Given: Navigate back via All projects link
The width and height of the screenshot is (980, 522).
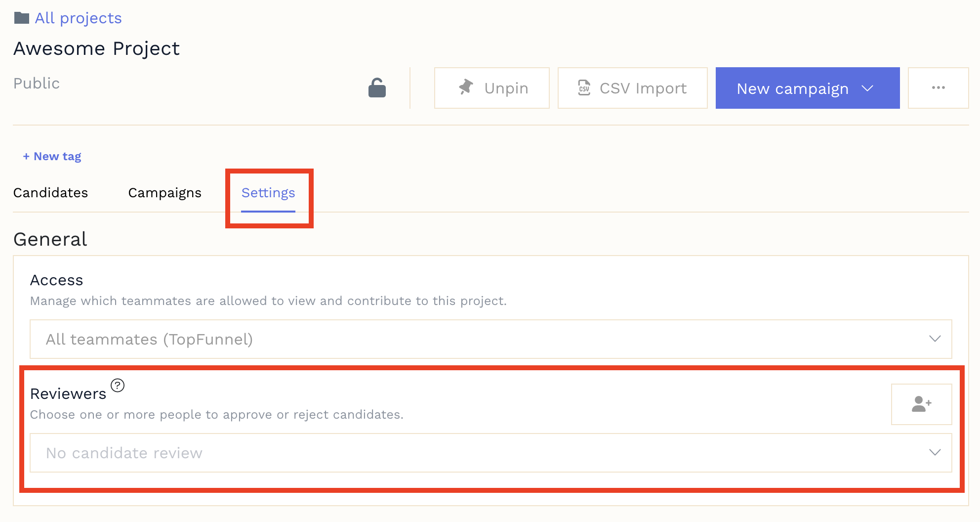Looking at the screenshot, I should [x=78, y=18].
